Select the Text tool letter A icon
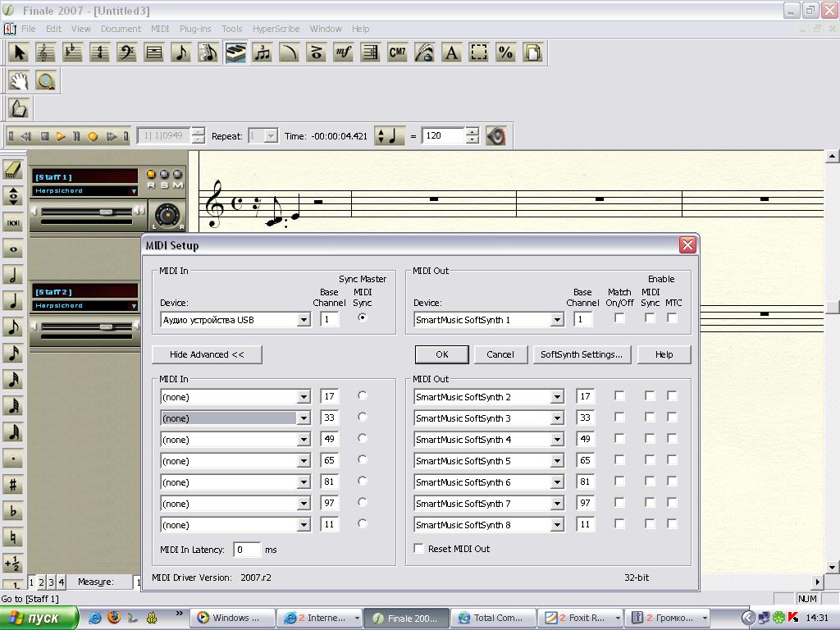Viewport: 840px width, 630px height. (451, 52)
